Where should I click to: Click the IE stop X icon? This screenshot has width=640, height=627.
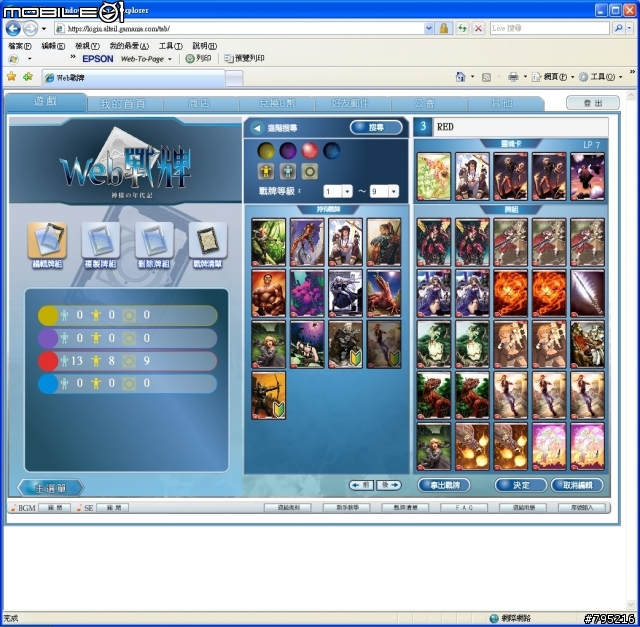coord(478,28)
